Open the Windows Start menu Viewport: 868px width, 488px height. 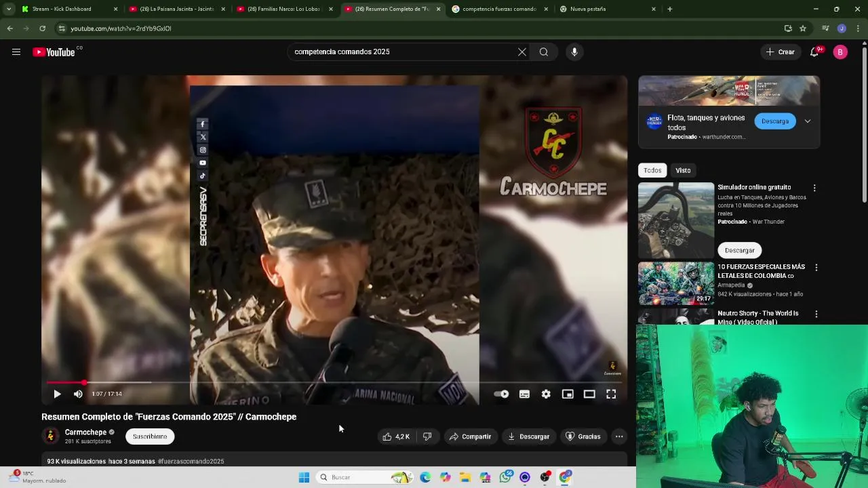[x=304, y=477]
